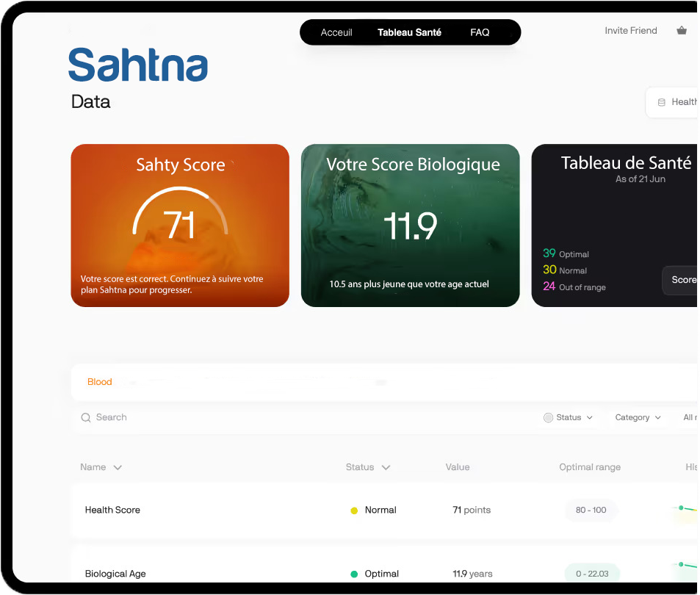
Task: Click the shopping basket icon
Action: coord(681,30)
